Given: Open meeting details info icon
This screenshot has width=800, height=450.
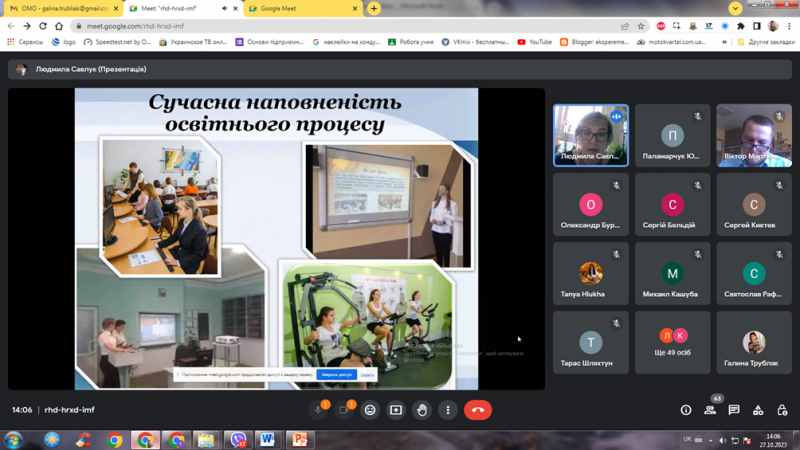Looking at the screenshot, I should pyautogui.click(x=686, y=410).
